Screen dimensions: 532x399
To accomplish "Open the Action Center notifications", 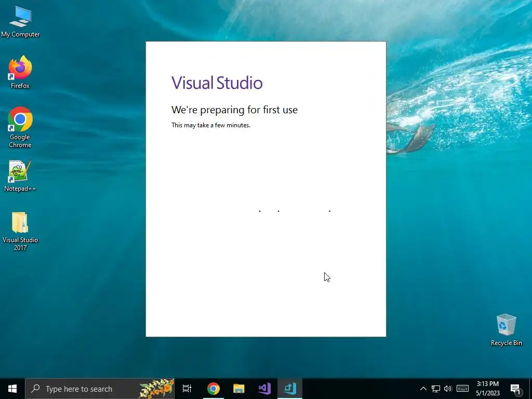I will [515, 389].
